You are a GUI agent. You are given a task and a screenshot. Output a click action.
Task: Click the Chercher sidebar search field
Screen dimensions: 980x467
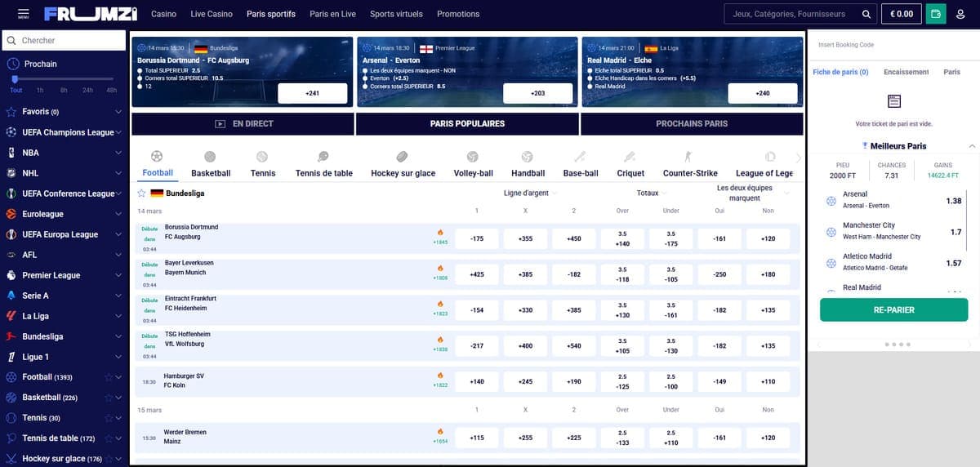click(65, 40)
